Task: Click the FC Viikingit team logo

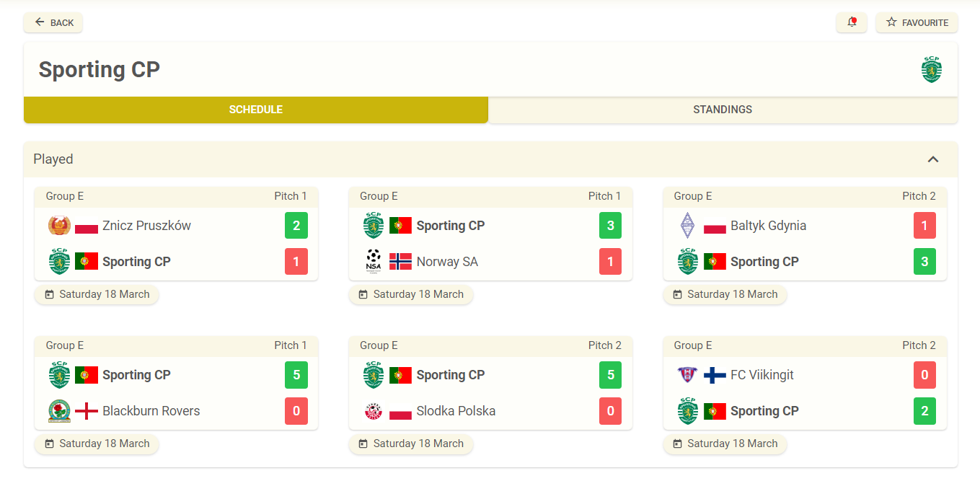Action: pyautogui.click(x=687, y=375)
